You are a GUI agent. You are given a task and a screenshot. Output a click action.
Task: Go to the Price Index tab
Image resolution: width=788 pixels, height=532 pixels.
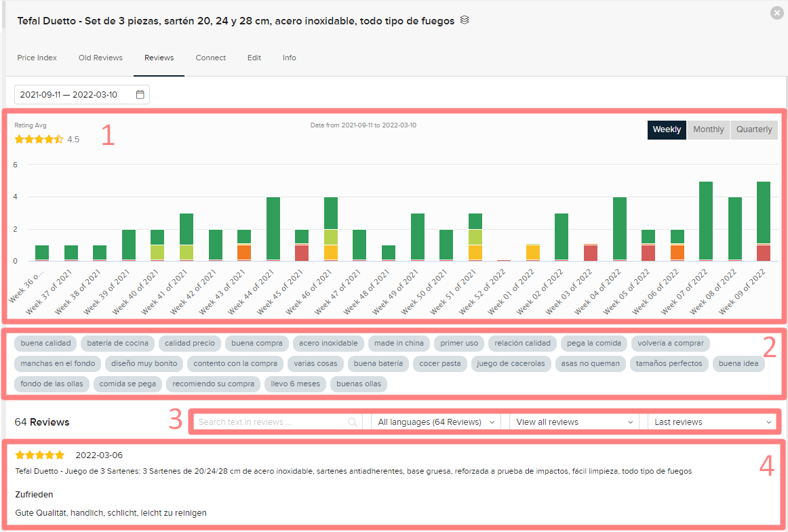pos(37,58)
